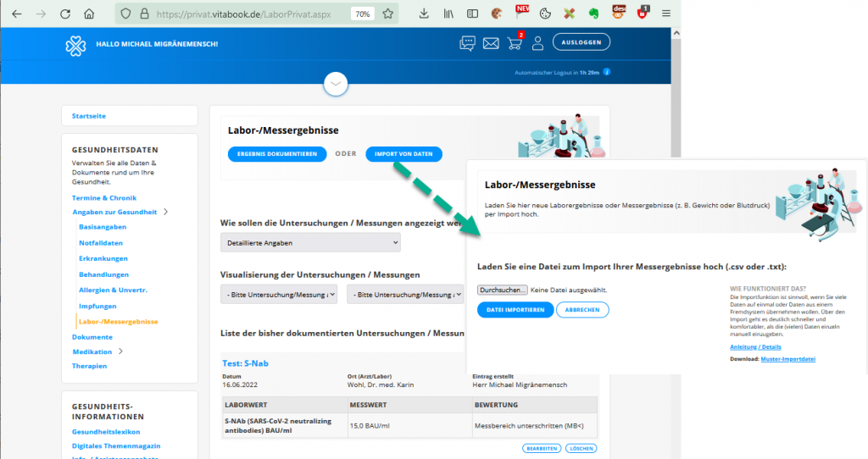The width and height of the screenshot is (868, 459).
Task: Open the Test: S-Nab entry
Action: [245, 363]
